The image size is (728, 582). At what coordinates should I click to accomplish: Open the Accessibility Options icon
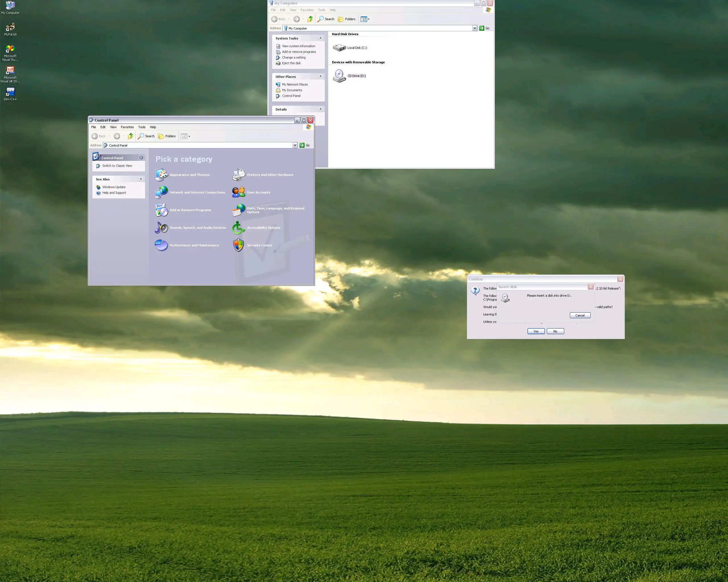(238, 228)
